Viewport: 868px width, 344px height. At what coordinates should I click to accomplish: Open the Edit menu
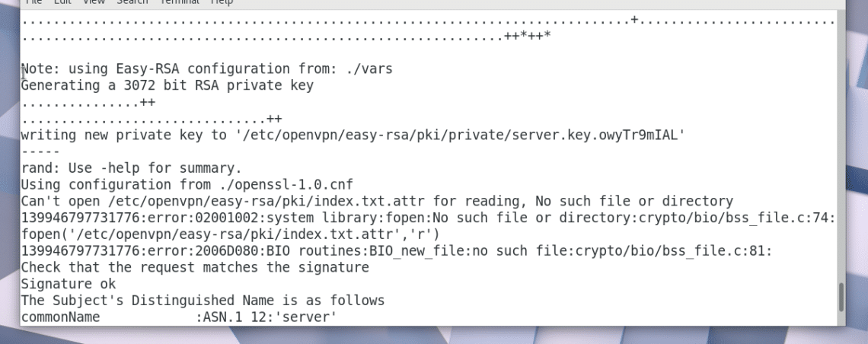tap(62, 2)
